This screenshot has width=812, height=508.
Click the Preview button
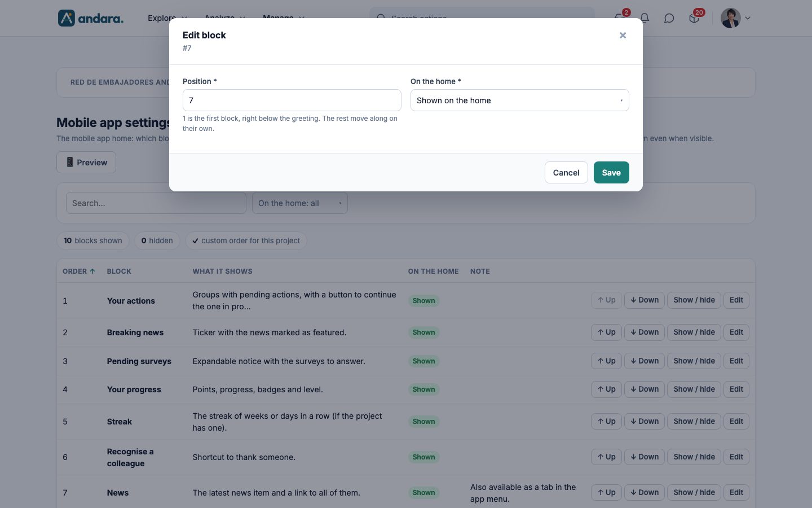tap(86, 163)
